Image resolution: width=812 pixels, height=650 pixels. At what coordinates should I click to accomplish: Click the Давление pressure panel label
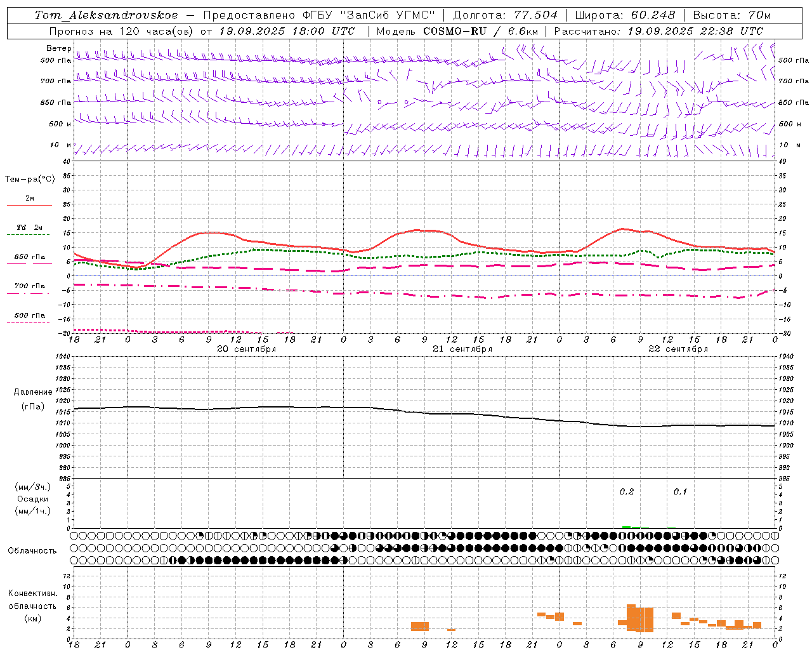pyautogui.click(x=33, y=392)
